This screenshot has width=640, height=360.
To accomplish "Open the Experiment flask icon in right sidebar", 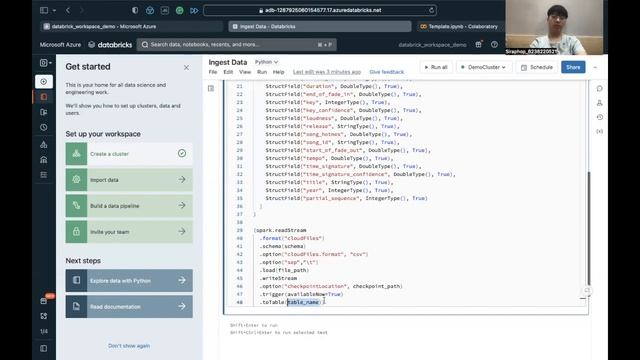I will tap(600, 103).
